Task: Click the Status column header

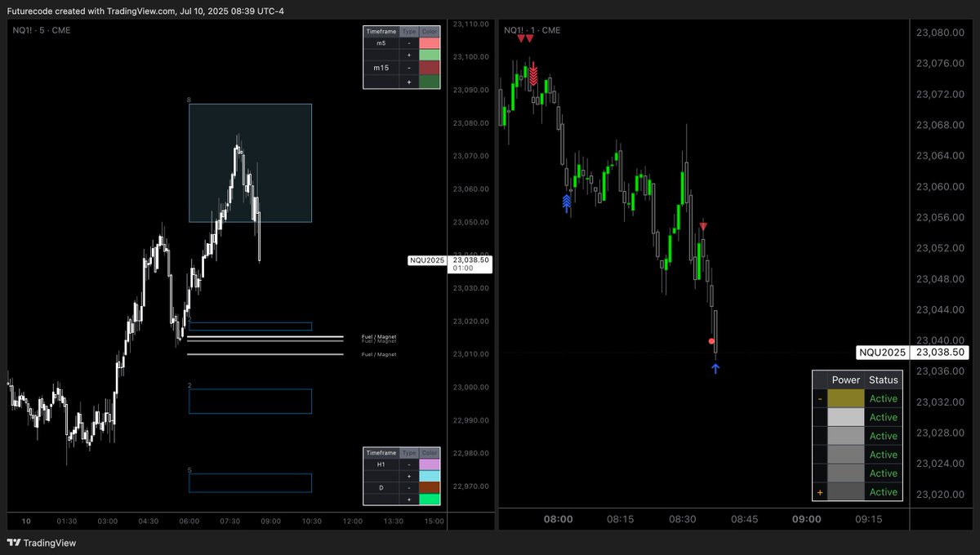Action: pyautogui.click(x=883, y=380)
